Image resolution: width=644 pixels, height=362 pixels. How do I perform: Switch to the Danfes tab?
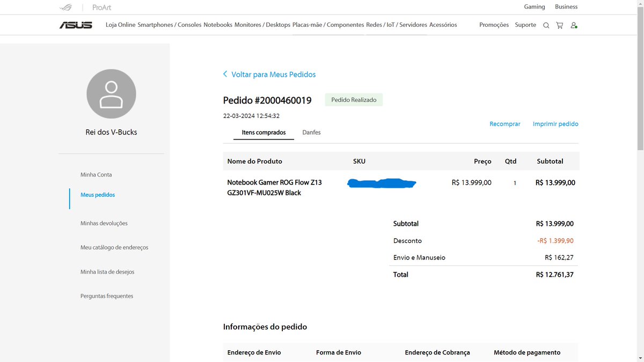(x=311, y=132)
